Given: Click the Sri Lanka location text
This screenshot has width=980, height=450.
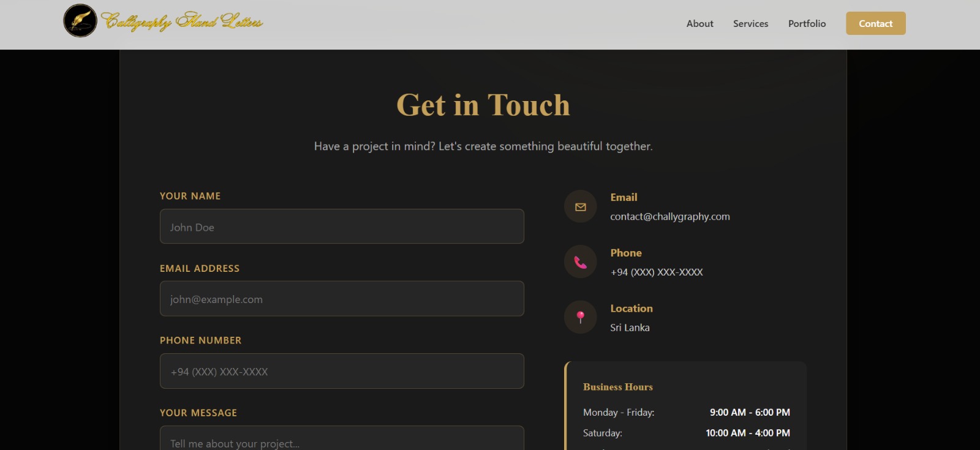Looking at the screenshot, I should click(x=630, y=328).
